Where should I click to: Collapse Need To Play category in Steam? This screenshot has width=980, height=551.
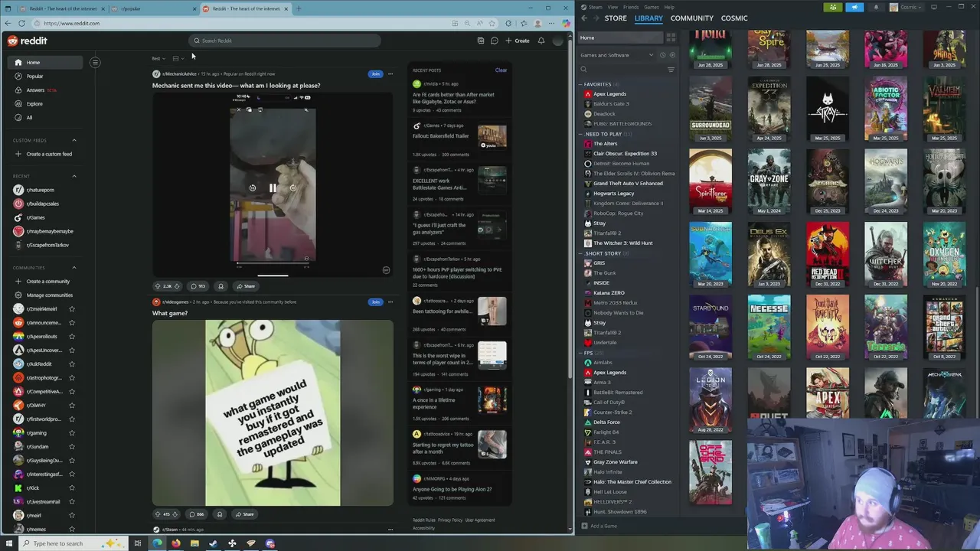[x=581, y=134]
